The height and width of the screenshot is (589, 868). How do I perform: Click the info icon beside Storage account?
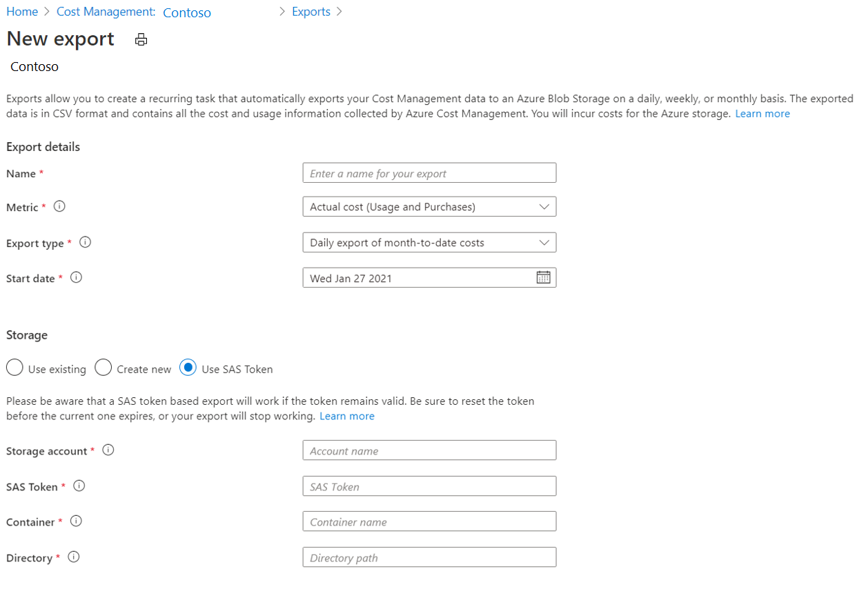[108, 450]
